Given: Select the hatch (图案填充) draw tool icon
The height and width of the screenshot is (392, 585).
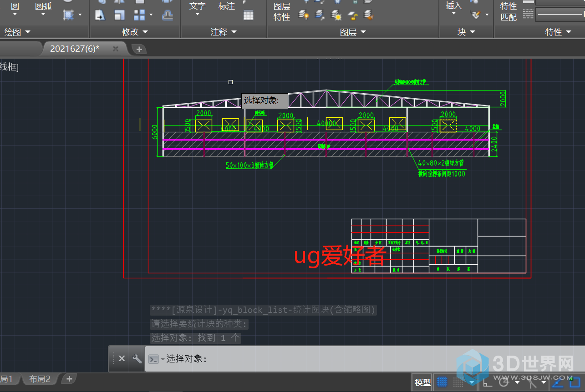Looking at the screenshot, I should pyautogui.click(x=68, y=15).
